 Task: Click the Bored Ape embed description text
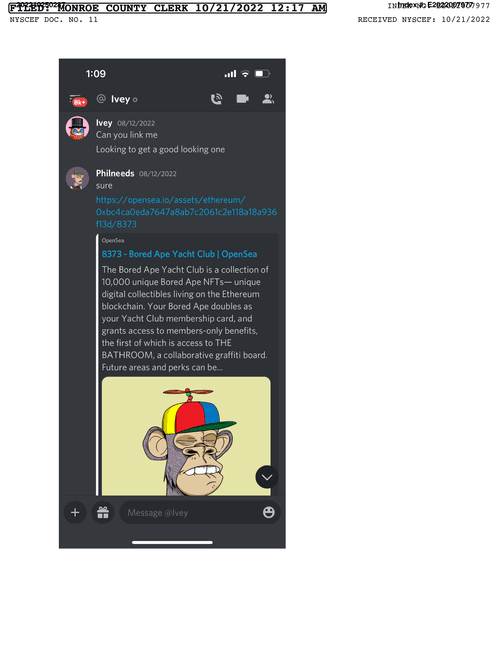point(185,318)
